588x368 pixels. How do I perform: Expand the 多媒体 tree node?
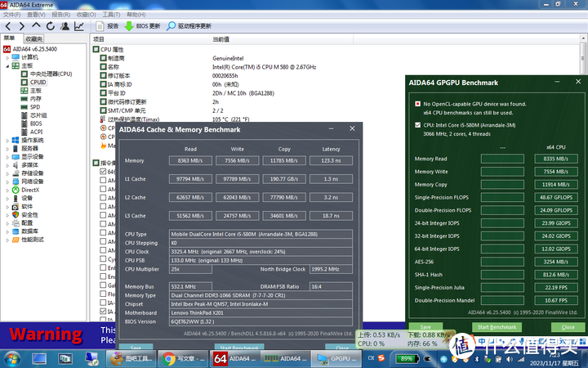(7, 165)
